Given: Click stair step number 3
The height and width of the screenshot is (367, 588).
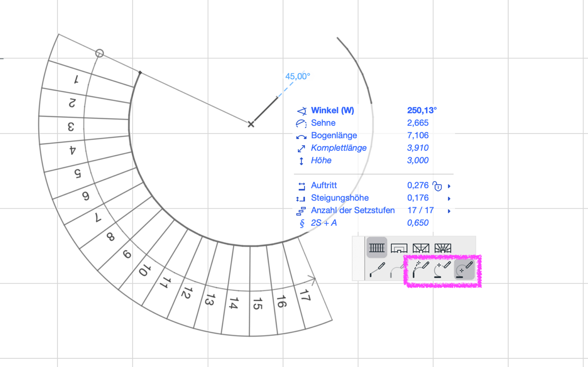Looking at the screenshot, I should coord(71,127).
